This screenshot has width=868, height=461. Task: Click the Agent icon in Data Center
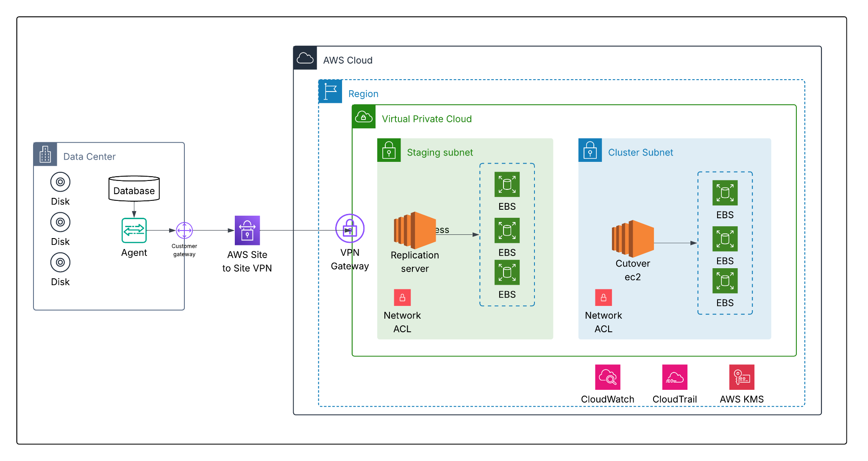[134, 230]
